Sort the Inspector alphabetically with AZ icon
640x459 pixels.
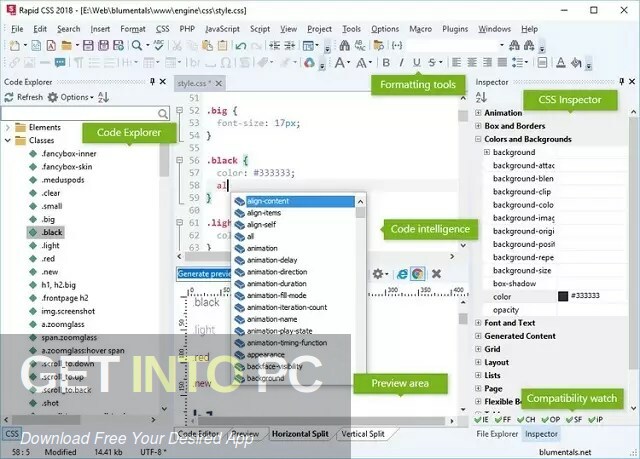click(x=481, y=97)
